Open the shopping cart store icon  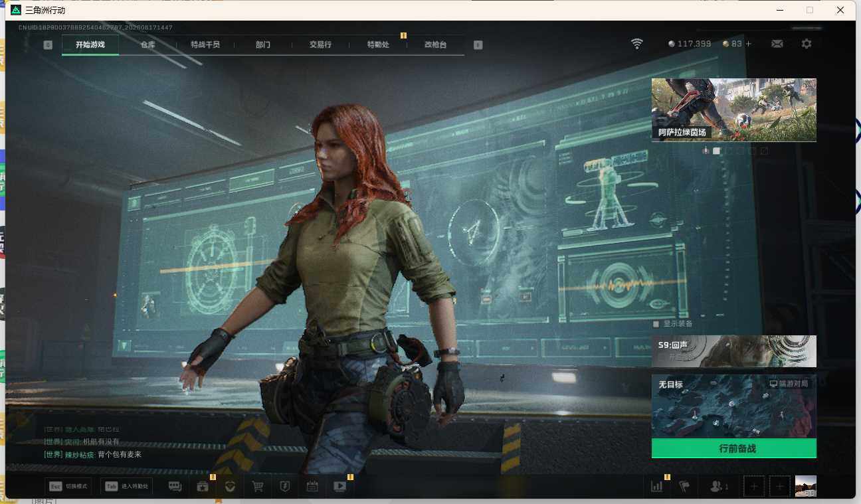tap(258, 487)
